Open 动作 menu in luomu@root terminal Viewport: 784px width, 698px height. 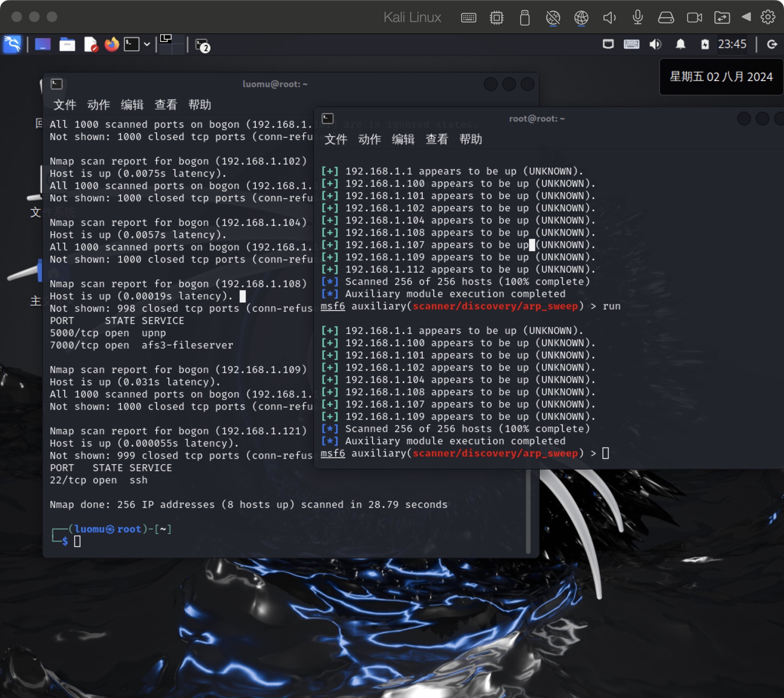[98, 105]
